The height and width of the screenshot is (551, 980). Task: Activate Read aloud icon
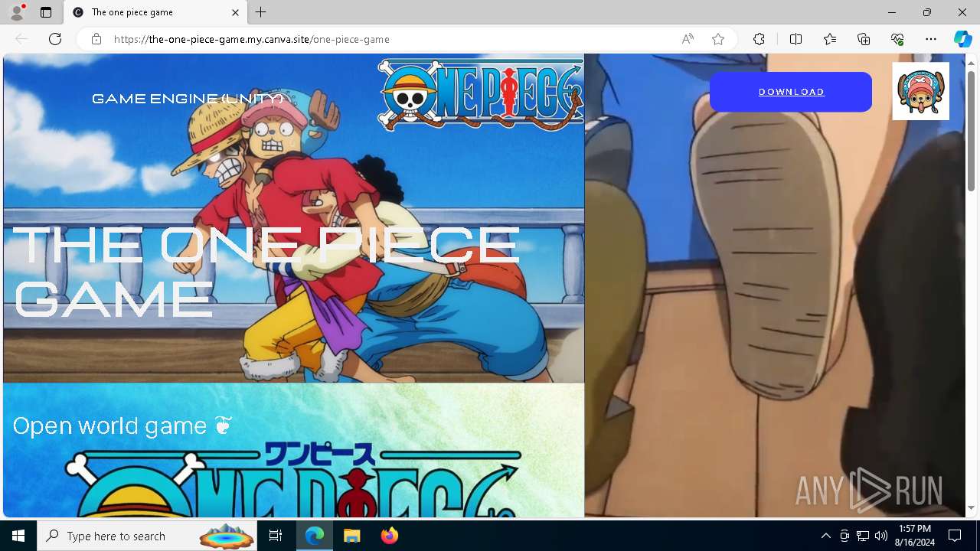click(688, 39)
